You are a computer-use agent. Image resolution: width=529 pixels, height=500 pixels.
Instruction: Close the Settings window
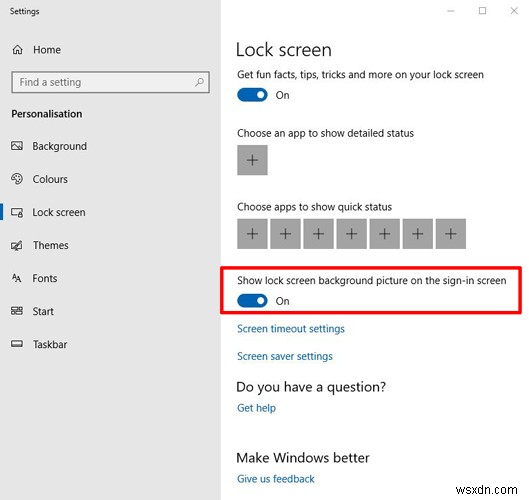[514, 11]
